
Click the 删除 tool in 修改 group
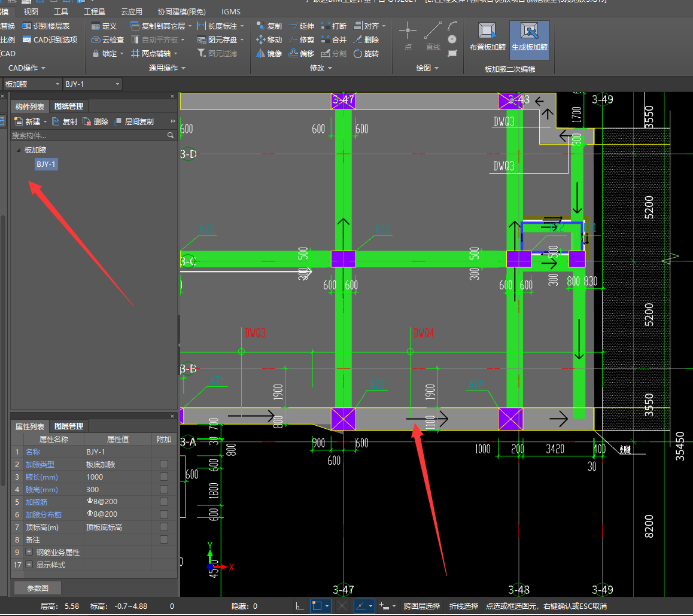[x=366, y=39]
